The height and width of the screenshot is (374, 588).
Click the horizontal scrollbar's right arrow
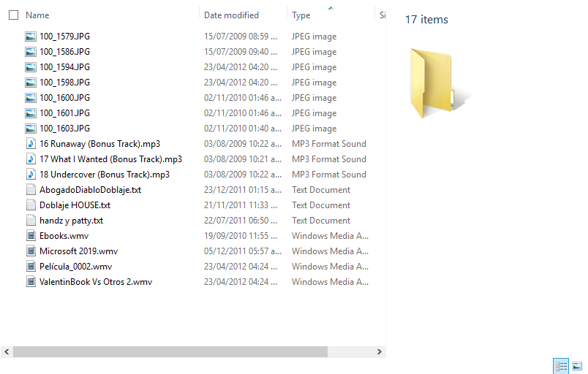[x=379, y=352]
